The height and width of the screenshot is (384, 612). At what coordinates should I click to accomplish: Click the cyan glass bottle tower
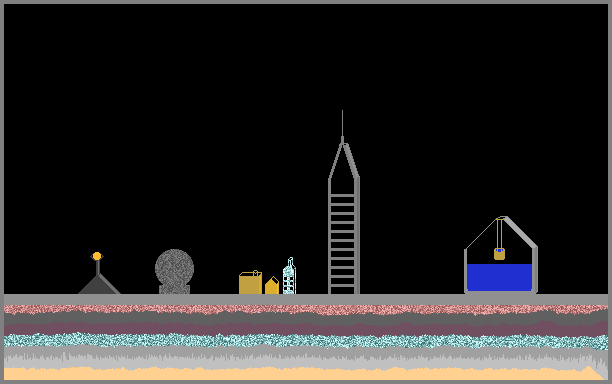(x=289, y=276)
